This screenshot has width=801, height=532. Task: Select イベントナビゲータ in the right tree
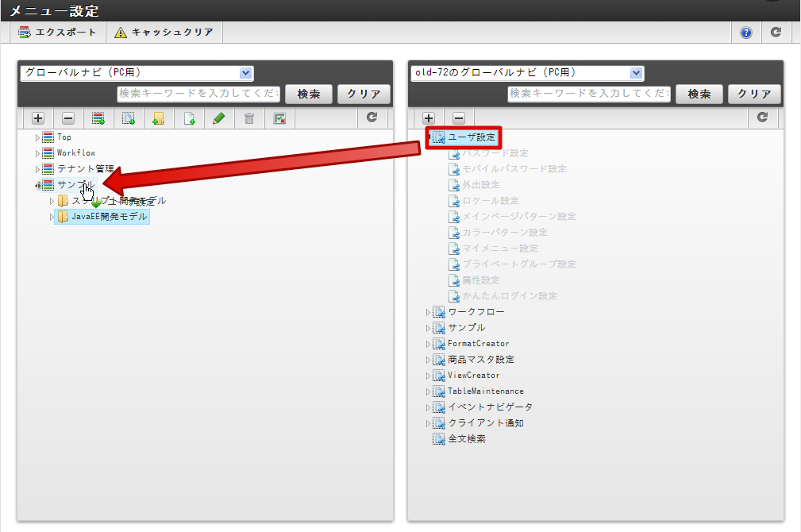click(491, 407)
